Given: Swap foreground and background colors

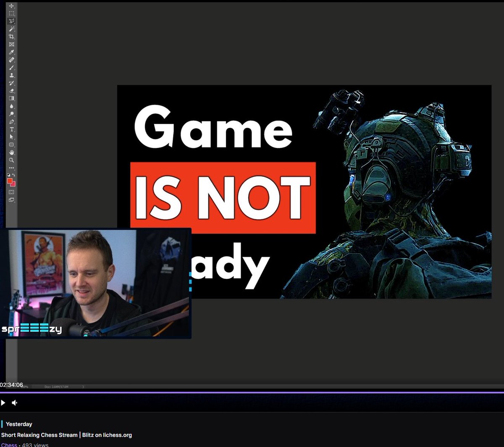Looking at the screenshot, I should [14, 175].
